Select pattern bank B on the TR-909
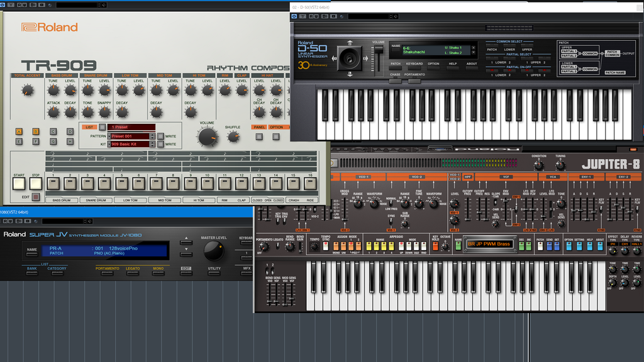The image size is (644, 362). click(x=36, y=132)
